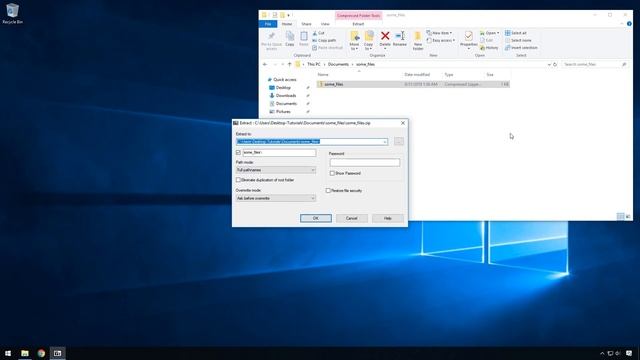Select Desktop in Quick access

(x=283, y=88)
